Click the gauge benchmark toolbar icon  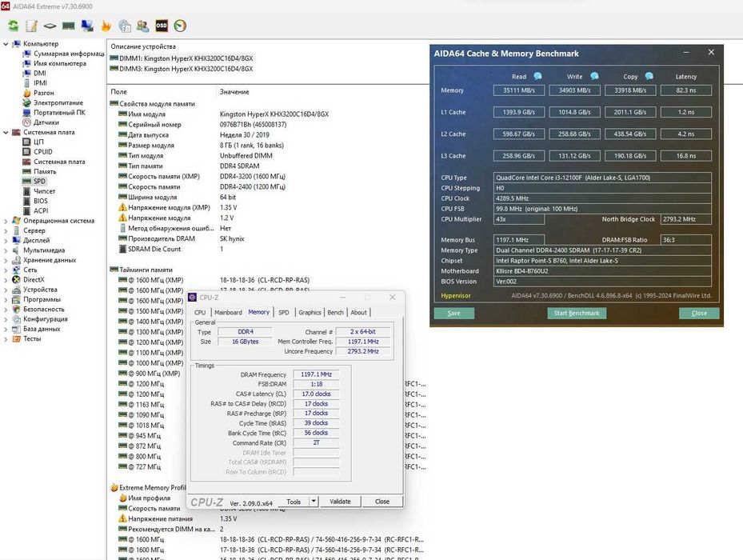(180, 26)
